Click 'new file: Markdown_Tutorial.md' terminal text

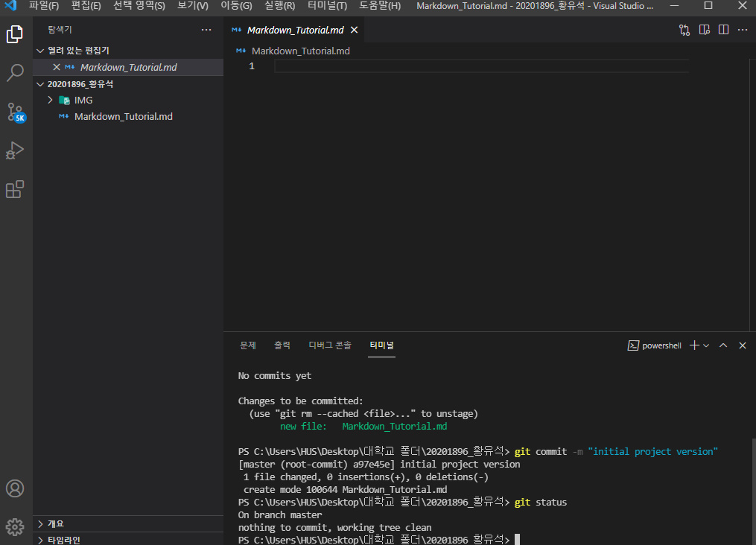(363, 427)
